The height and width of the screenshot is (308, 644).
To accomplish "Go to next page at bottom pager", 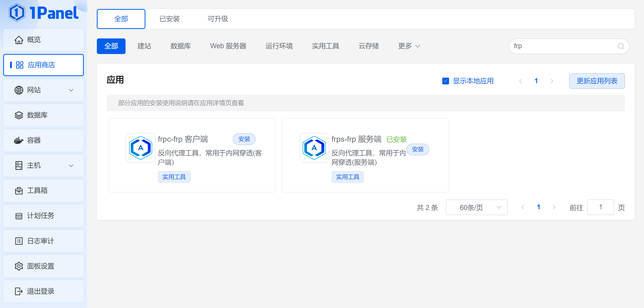I will point(554,207).
